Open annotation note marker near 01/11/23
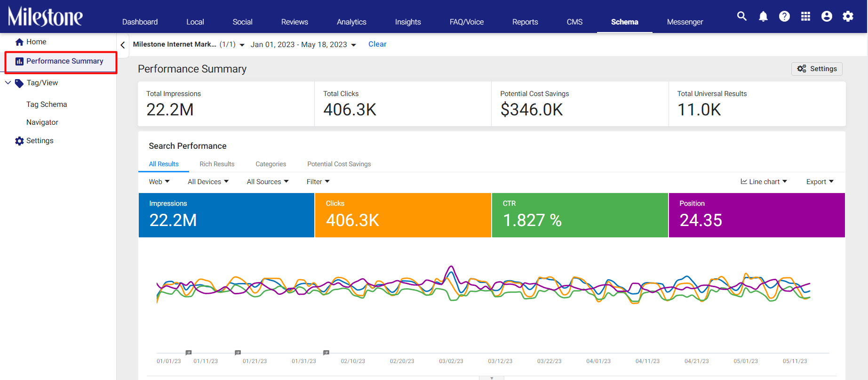The image size is (868, 380). 189,352
